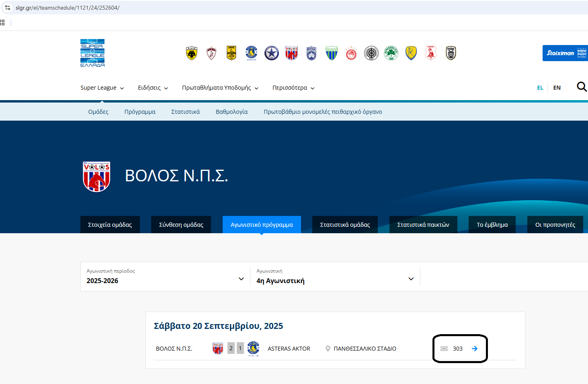The width and height of the screenshot is (588, 384).
Task: Click the Stoiximan sponsor banner
Action: click(x=565, y=53)
